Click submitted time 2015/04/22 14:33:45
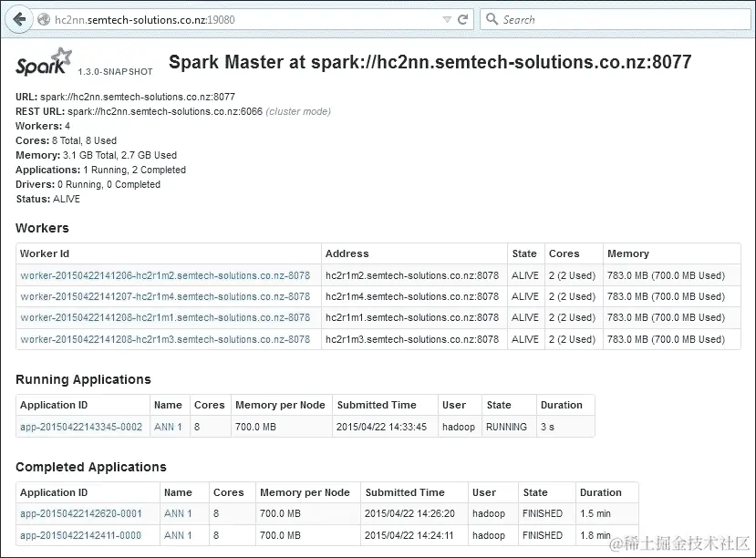The height and width of the screenshot is (558, 756). 381,427
